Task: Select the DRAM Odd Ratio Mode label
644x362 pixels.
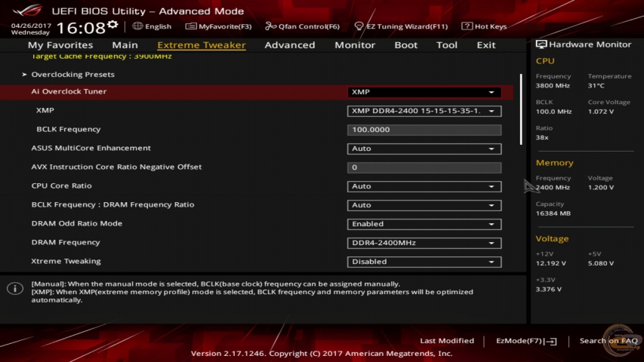Action: [x=77, y=224]
